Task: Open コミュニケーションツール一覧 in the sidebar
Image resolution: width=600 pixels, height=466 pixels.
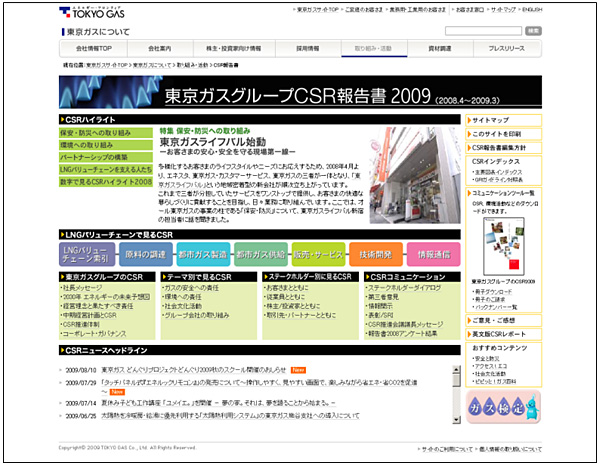Action: [504, 193]
